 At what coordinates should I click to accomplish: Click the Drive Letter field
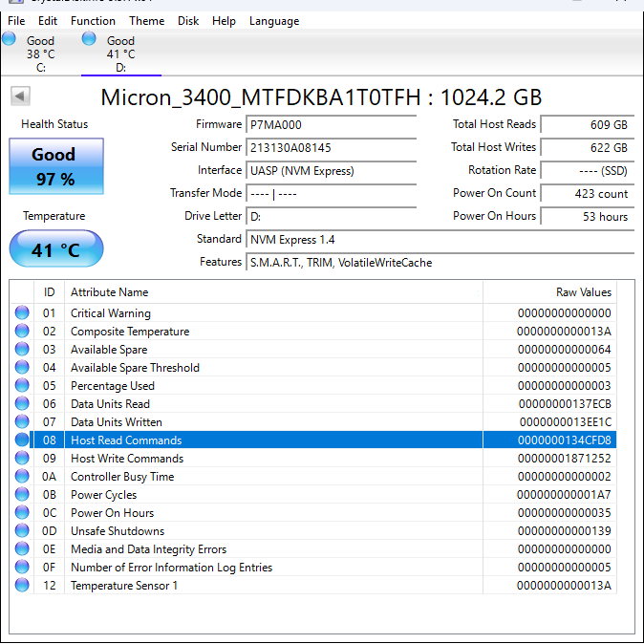[331, 217]
